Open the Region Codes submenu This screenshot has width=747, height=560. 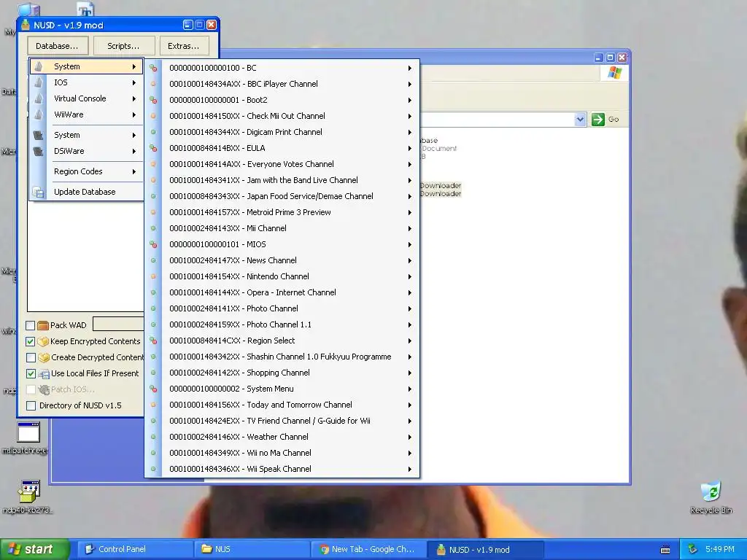pos(86,171)
